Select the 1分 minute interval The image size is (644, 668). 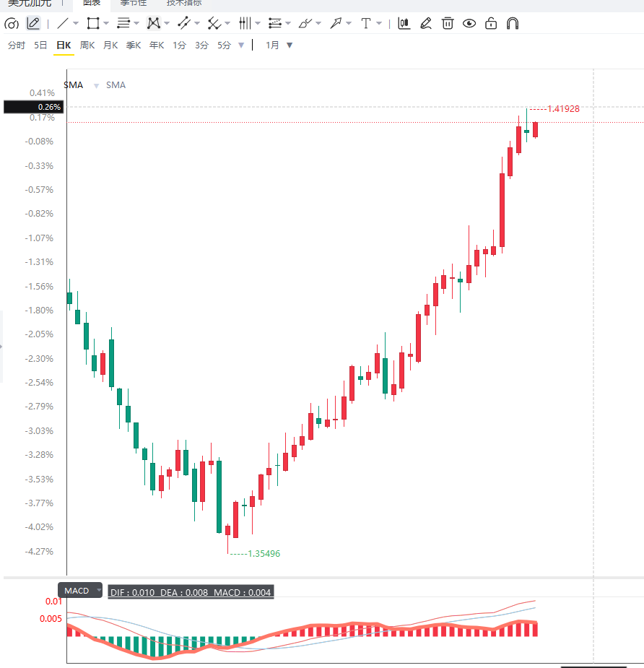click(x=179, y=45)
